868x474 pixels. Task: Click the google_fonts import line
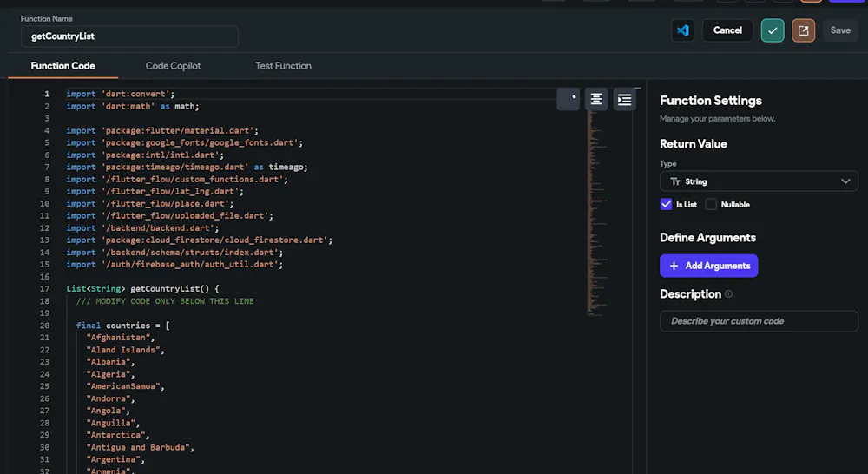pos(185,143)
